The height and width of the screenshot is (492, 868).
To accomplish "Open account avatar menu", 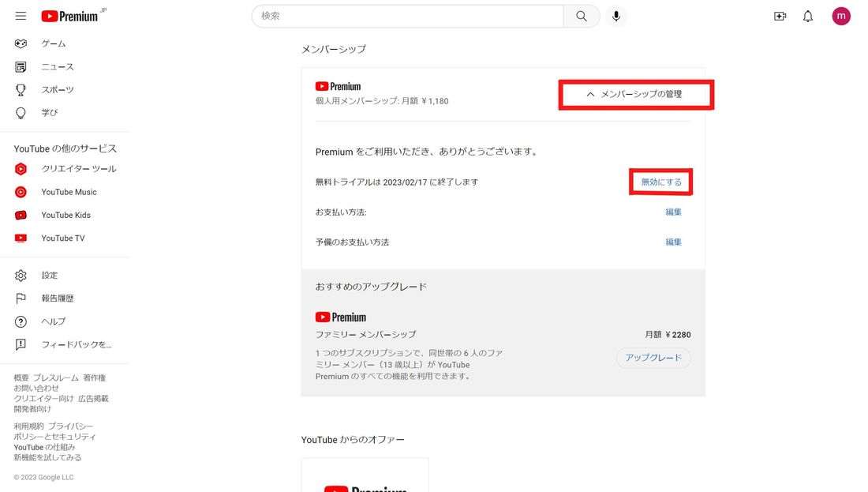I will (841, 16).
